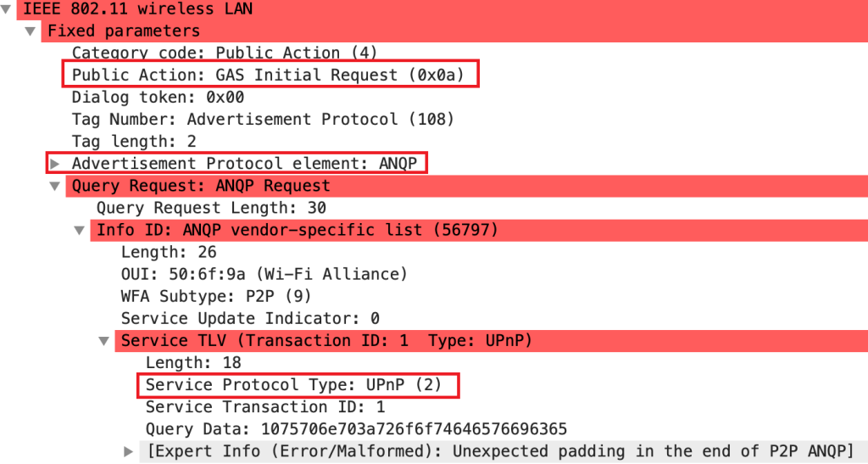Click the Tag length: 2 field
Screen dimensions: 868x464
(x=134, y=142)
